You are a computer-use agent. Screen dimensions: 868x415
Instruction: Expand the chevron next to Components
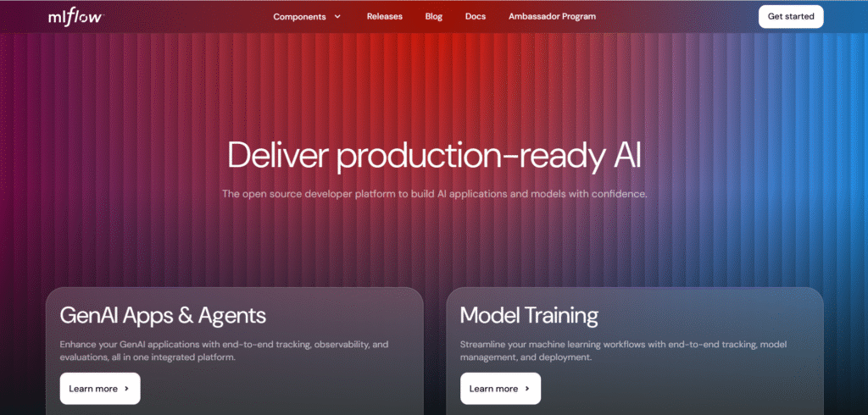click(337, 16)
